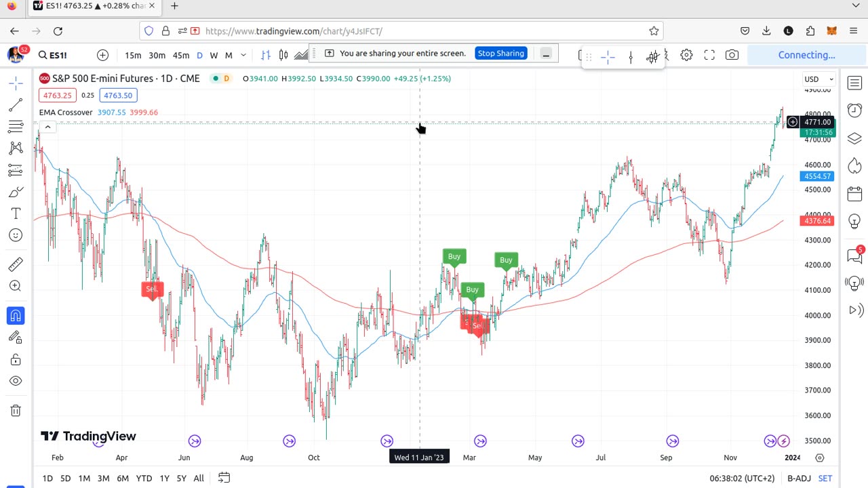Take a chart snapshot with camera icon
The image size is (868, 488).
732,55
